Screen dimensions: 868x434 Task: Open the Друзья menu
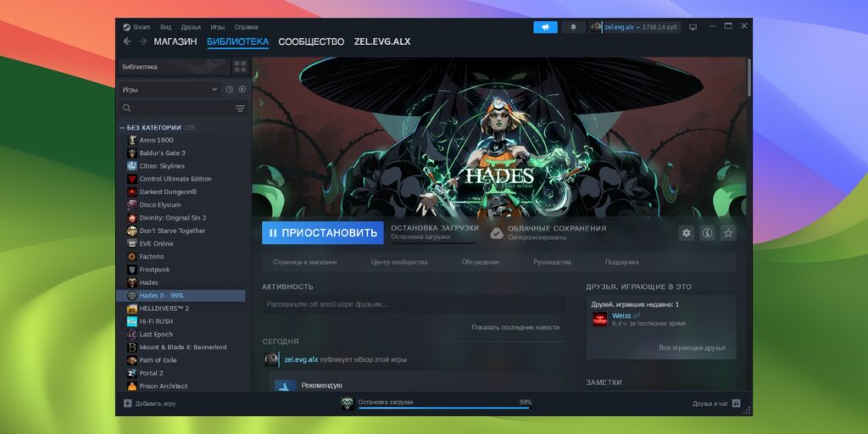pyautogui.click(x=191, y=27)
